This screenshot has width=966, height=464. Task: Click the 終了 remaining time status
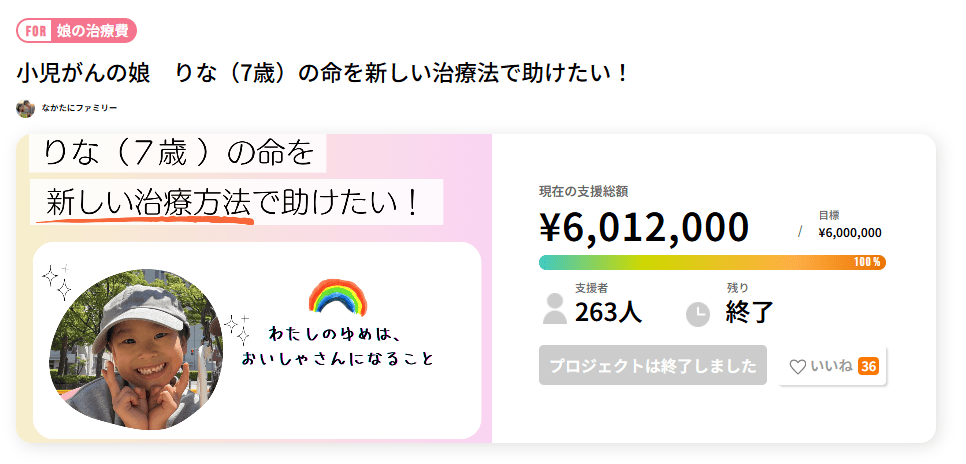point(750,312)
